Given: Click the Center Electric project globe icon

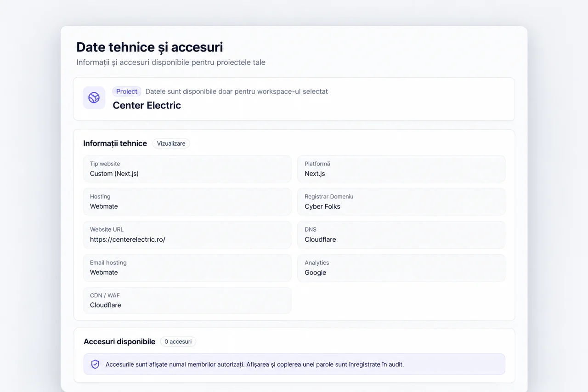Looking at the screenshot, I should tap(94, 98).
